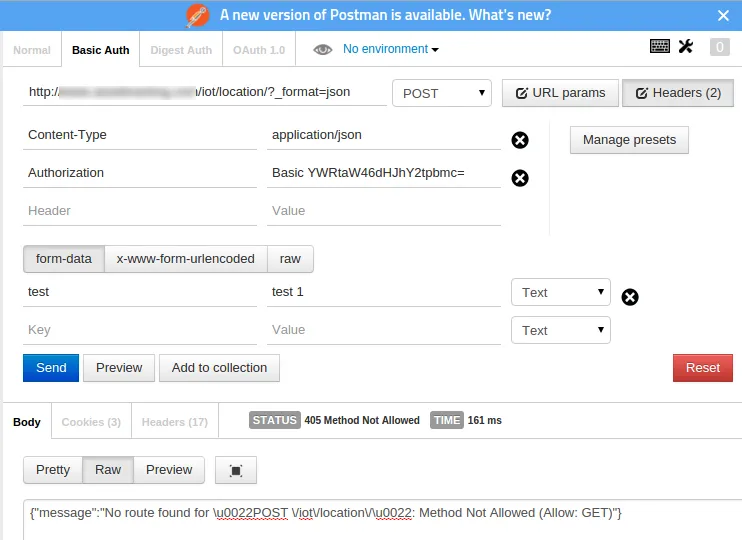Open the "What's new?" update notice
Viewport: 742px width, 540px height.
510,15
